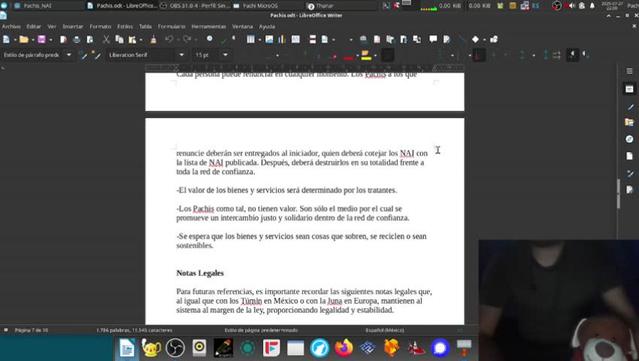
Task: Open the sidebar Properties deck
Action: click(x=630, y=88)
